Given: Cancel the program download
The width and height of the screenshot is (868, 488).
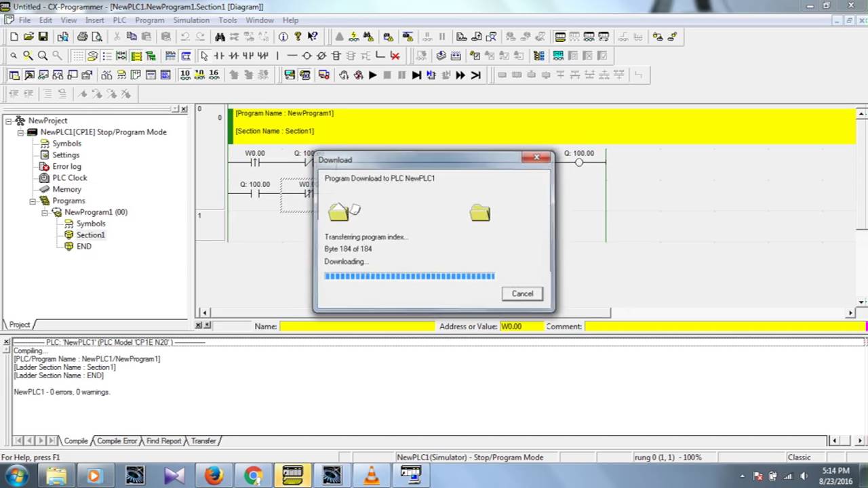Looking at the screenshot, I should (x=522, y=293).
